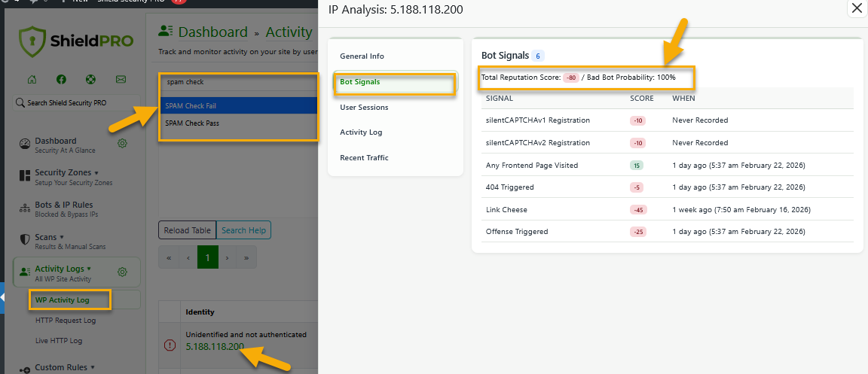The width and height of the screenshot is (868, 374).
Task: Click IP address link 5.188.118.200
Action: click(215, 347)
